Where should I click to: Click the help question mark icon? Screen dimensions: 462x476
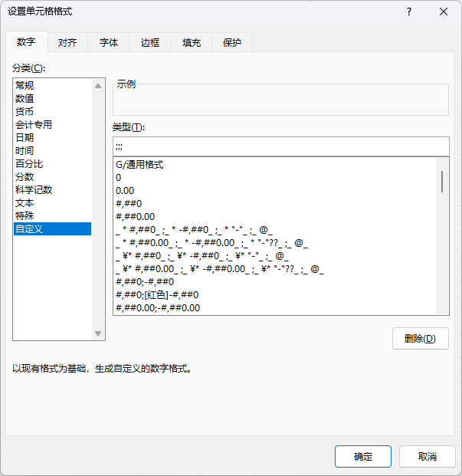coord(409,11)
